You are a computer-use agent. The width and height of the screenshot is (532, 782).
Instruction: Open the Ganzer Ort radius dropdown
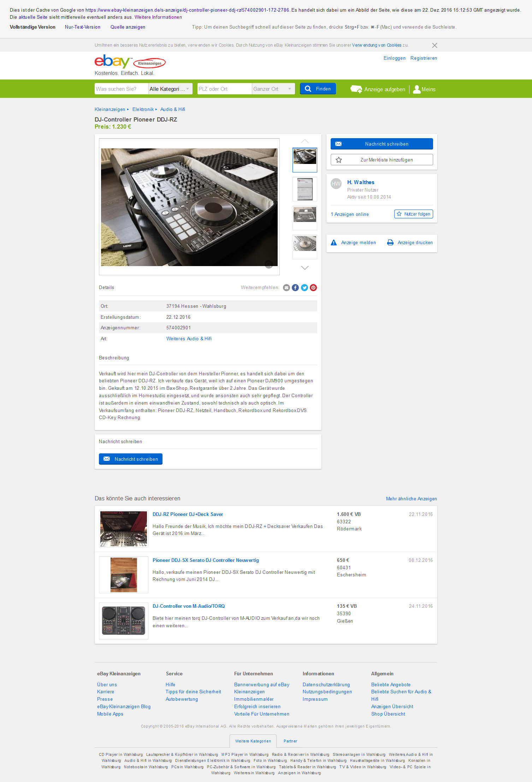click(x=273, y=89)
